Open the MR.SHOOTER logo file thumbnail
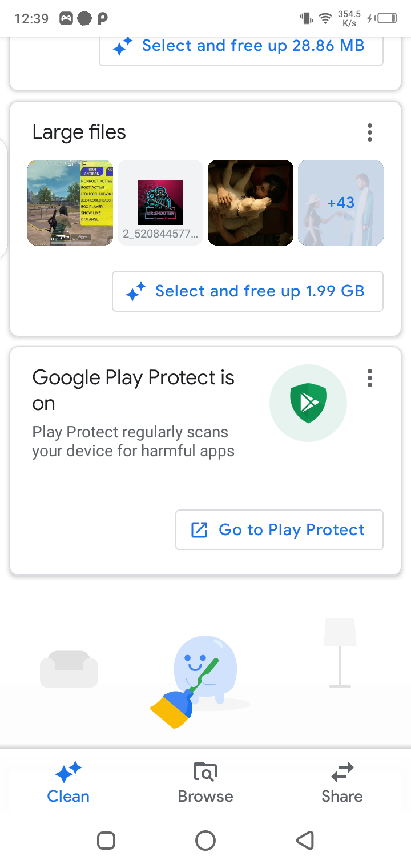The image size is (411, 868). [160, 203]
